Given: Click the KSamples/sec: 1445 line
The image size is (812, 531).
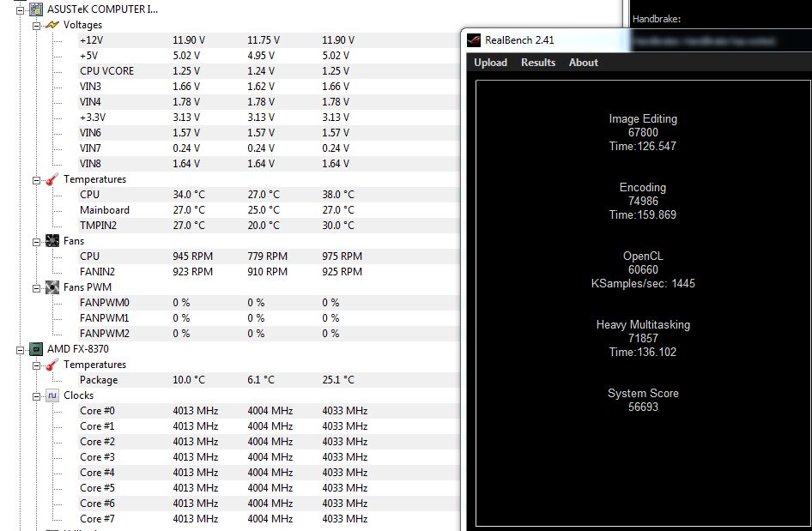Looking at the screenshot, I should 643,284.
